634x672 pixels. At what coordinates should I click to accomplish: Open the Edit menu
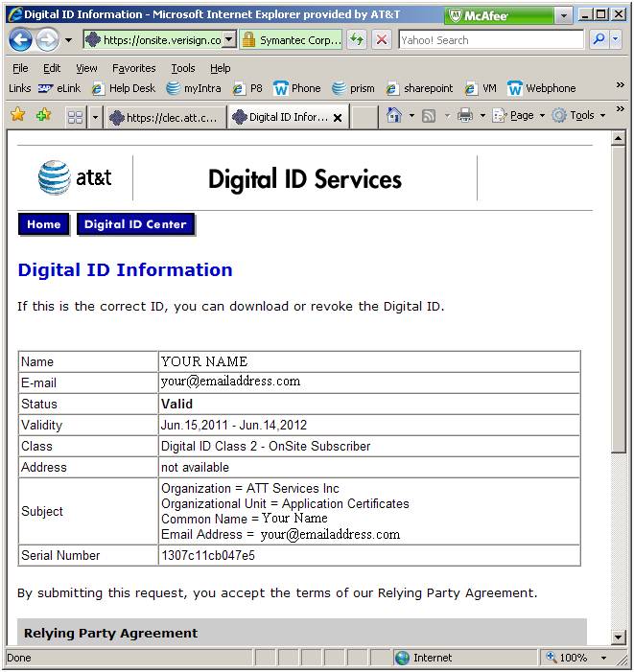click(52, 68)
